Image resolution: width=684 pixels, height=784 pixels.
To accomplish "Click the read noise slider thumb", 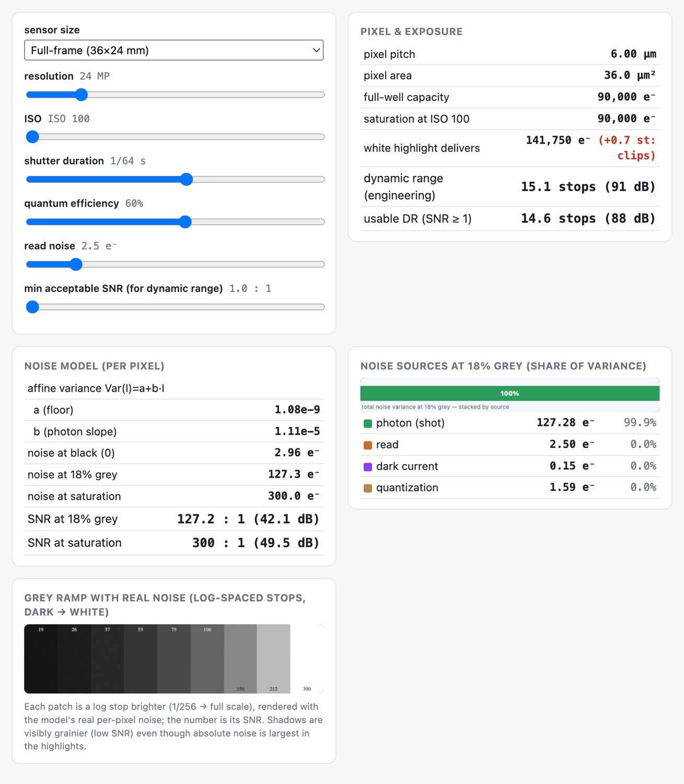I will 76,264.
